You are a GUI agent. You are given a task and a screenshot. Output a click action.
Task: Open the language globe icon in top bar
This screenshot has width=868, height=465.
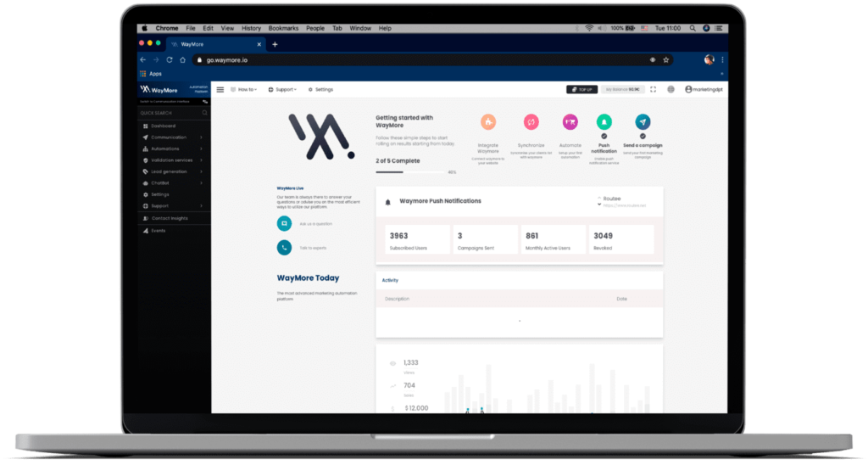(x=671, y=89)
